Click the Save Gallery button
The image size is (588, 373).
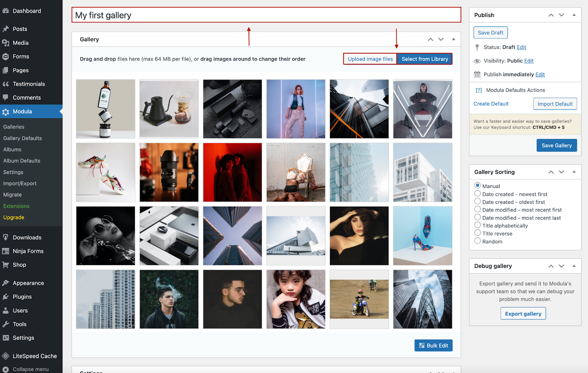[x=557, y=145]
